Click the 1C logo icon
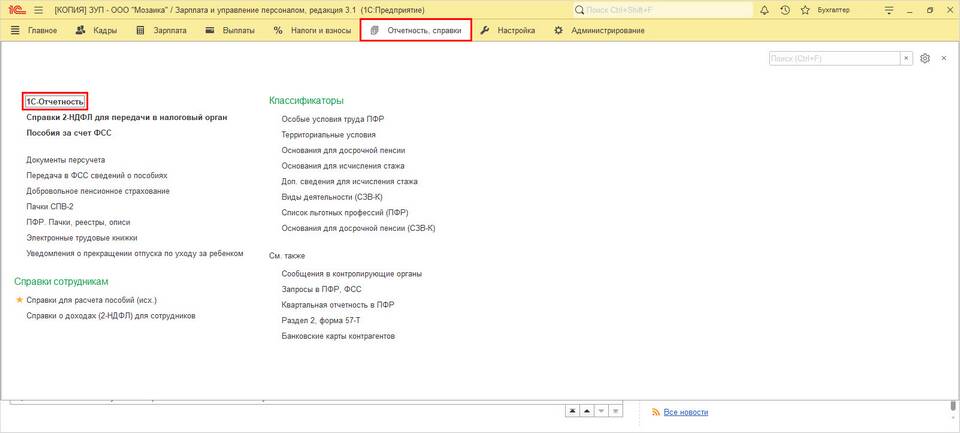Viewport: 960px width, 433px height. pos(17,10)
